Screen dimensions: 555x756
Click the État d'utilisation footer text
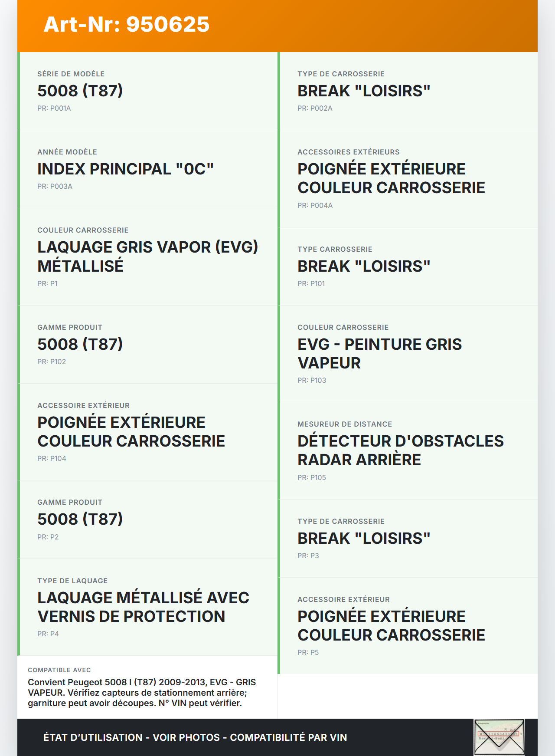[195, 737]
